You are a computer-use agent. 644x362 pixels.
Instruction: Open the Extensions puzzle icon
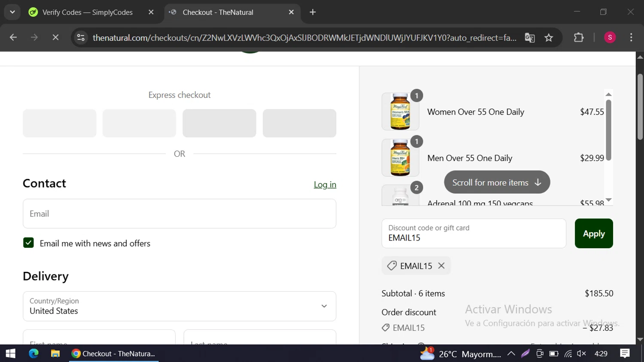579,38
